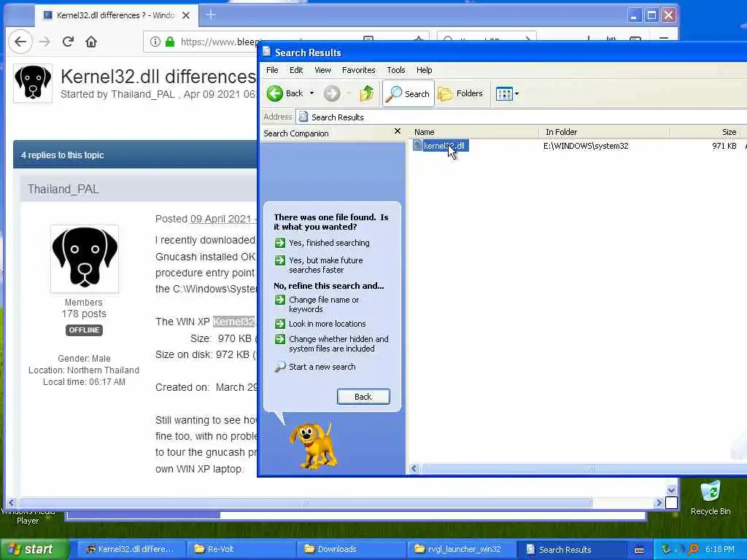Select the kernel32.dll file result
Image resolution: width=747 pixels, height=560 pixels.
pyautogui.click(x=441, y=146)
